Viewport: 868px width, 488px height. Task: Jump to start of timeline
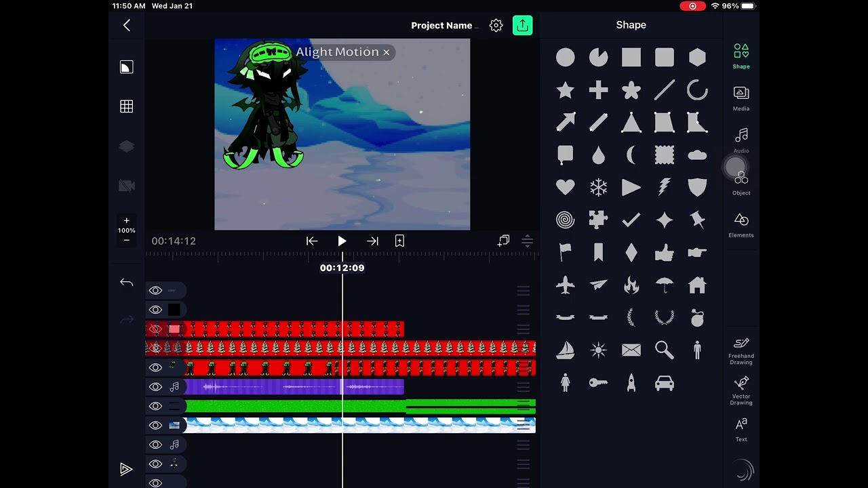(x=312, y=241)
